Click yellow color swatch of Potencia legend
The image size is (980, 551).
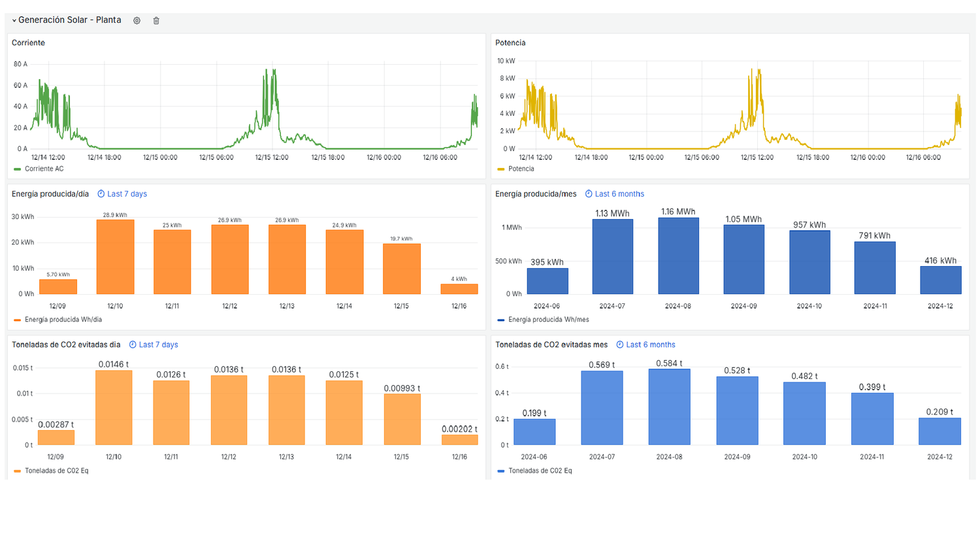501,169
